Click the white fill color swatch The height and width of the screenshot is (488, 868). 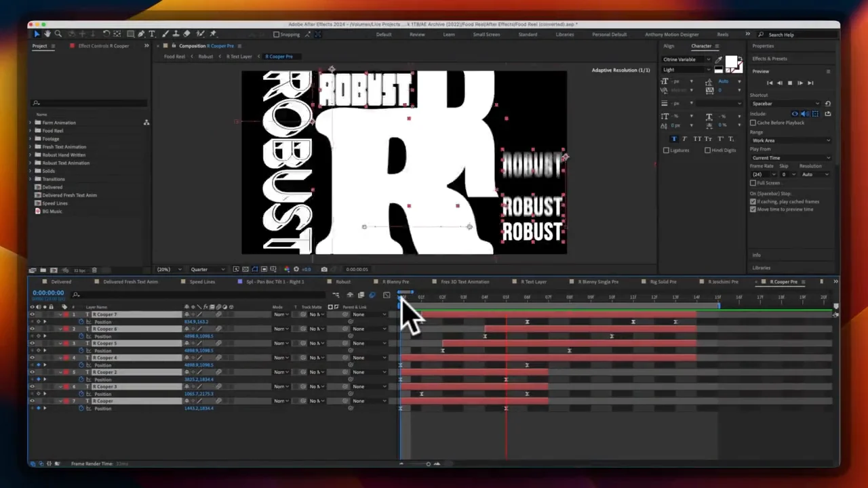click(x=731, y=62)
